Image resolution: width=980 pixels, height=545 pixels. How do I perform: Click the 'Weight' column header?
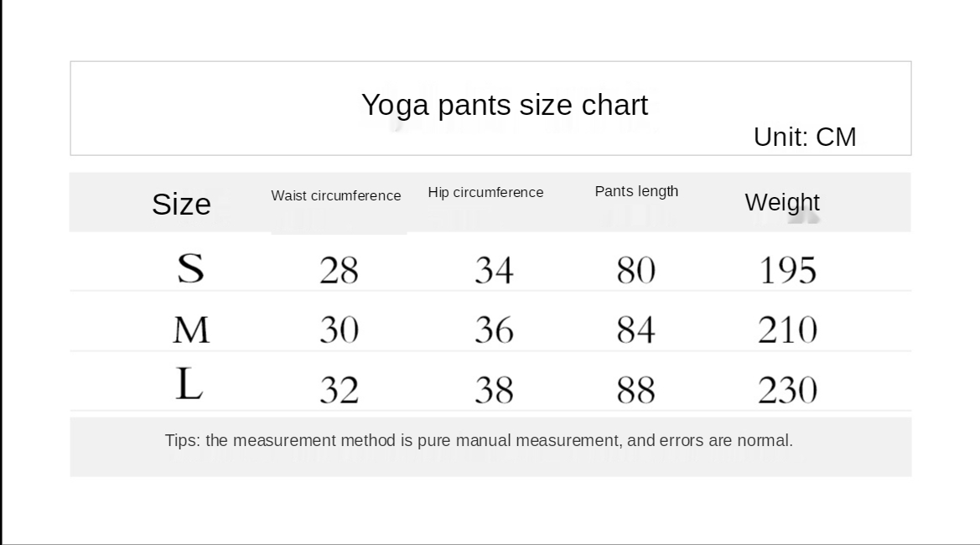(x=781, y=202)
